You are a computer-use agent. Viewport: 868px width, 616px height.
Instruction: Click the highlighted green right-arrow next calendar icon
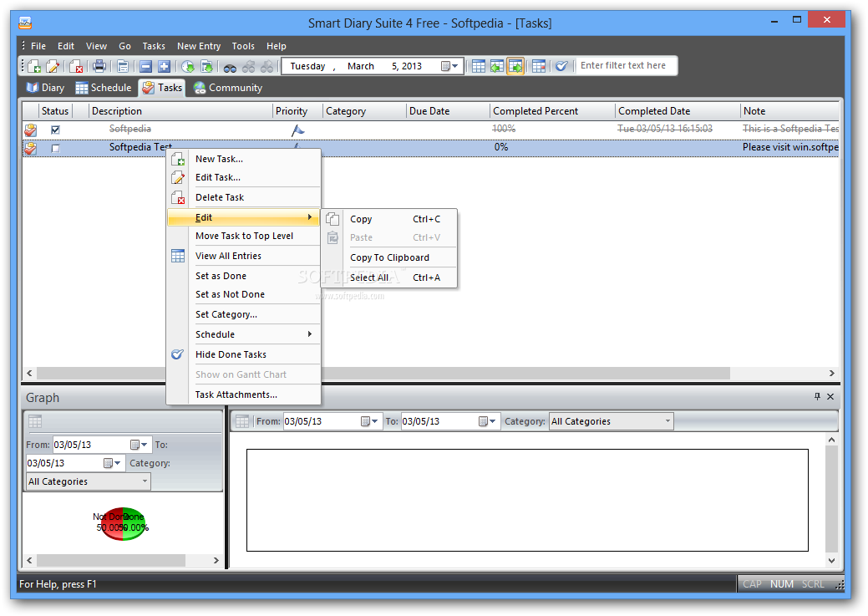515,67
